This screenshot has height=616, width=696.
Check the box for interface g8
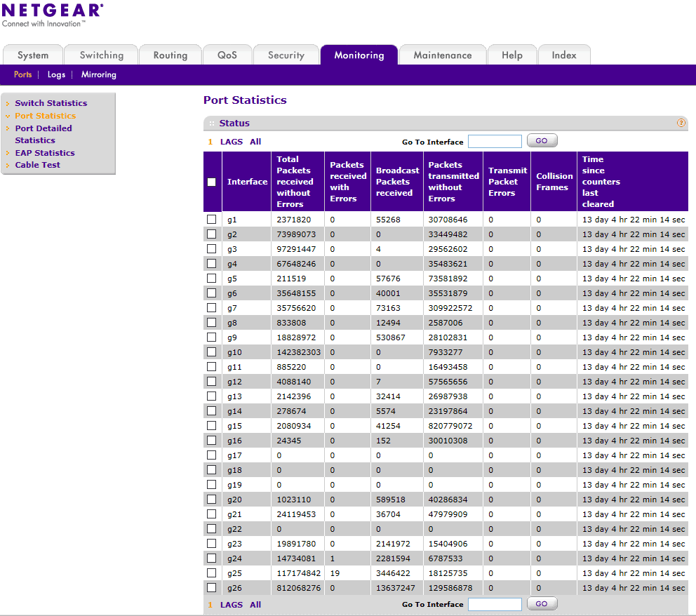coord(212,322)
